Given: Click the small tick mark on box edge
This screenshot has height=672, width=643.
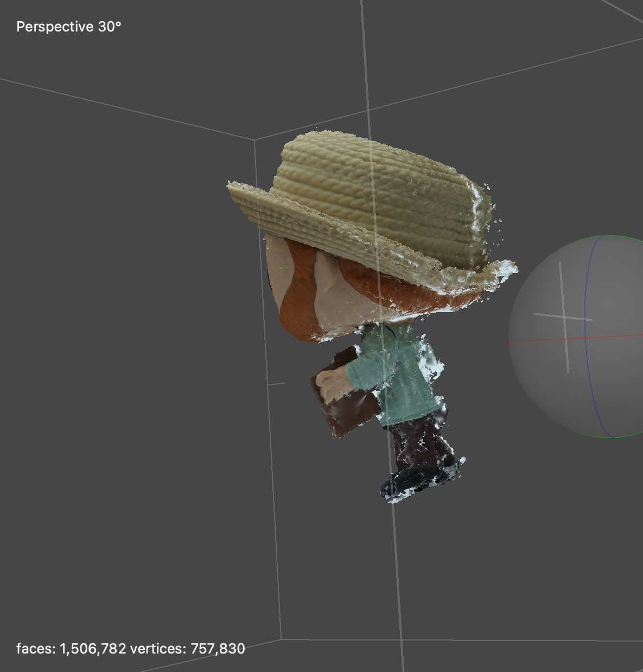Looking at the screenshot, I should 276,384.
